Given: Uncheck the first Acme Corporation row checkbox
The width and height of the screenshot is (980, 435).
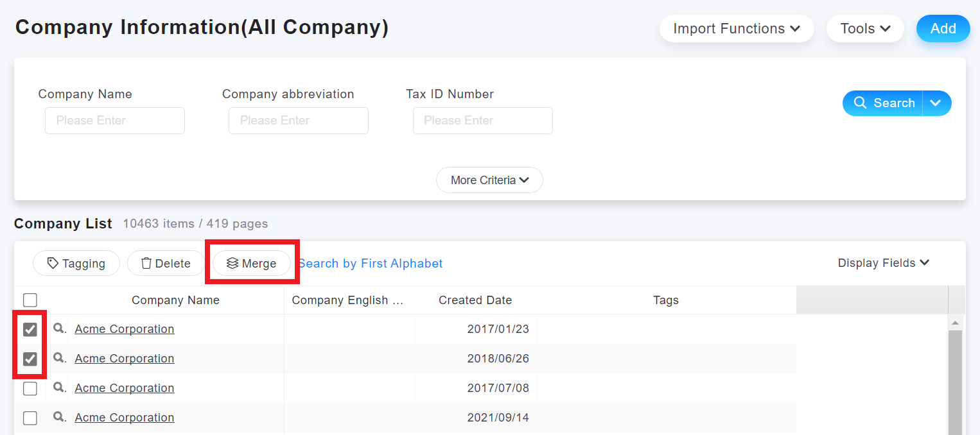Looking at the screenshot, I should pyautogui.click(x=30, y=329).
